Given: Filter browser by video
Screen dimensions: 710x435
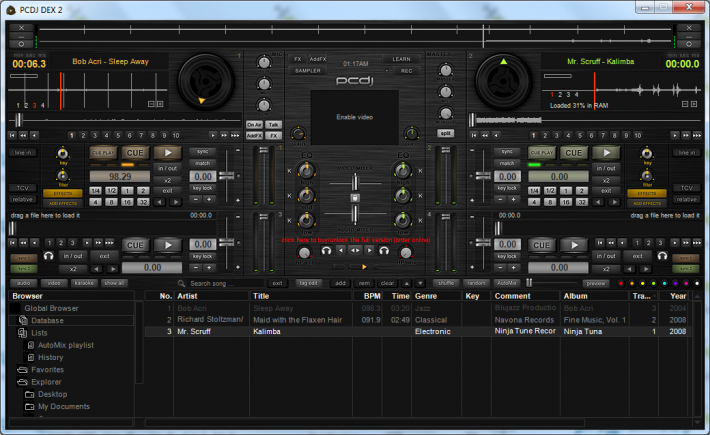Looking at the screenshot, I should coord(54,283).
